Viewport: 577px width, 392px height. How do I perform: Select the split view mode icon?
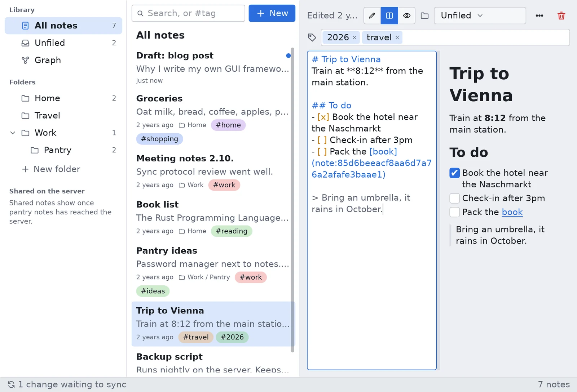tap(389, 15)
